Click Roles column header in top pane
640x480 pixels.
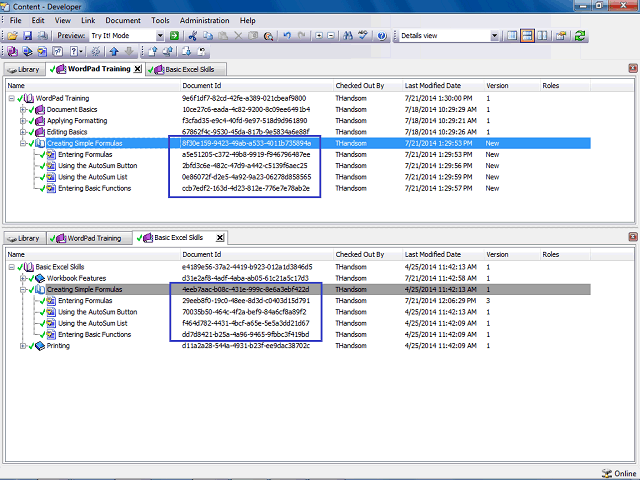565,86
